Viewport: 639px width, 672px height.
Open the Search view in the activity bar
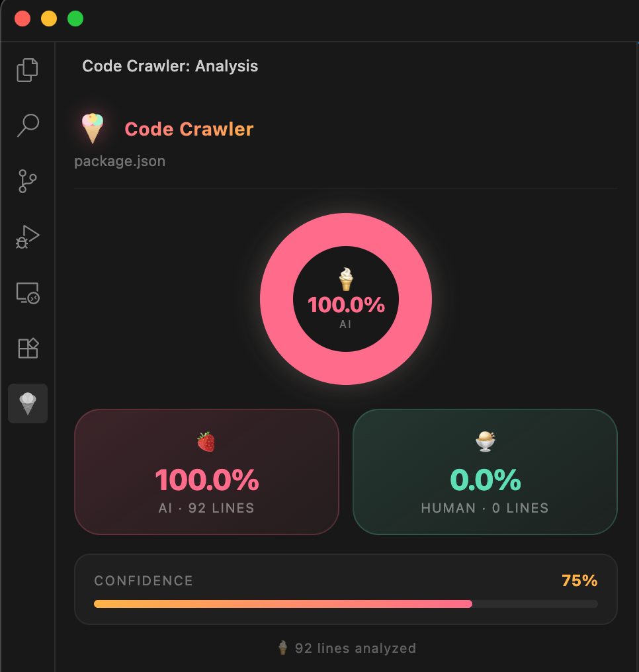point(27,125)
